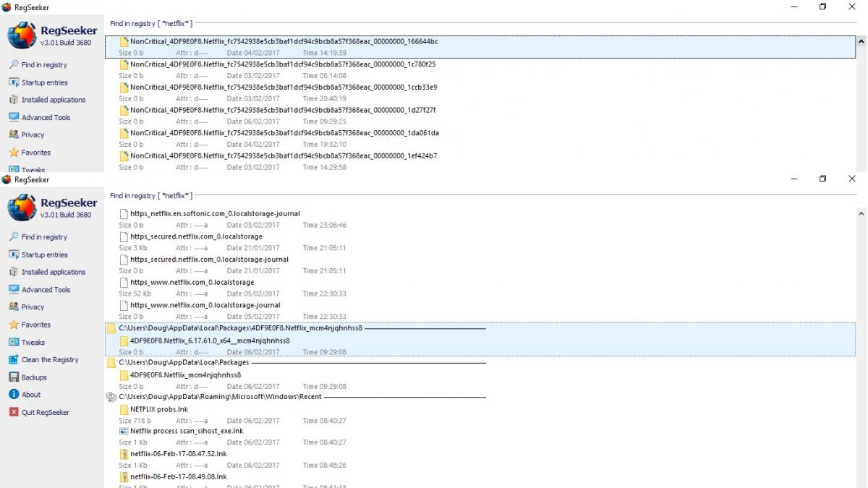Click the About info icon

[14, 395]
